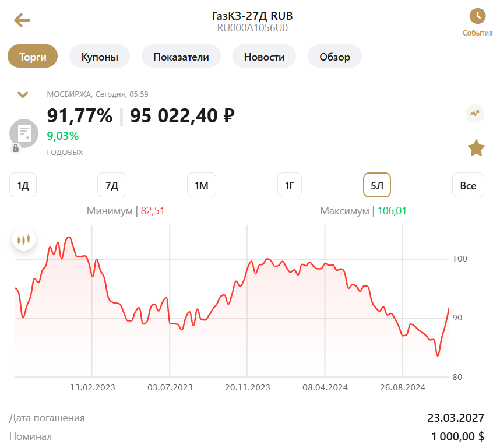The height and width of the screenshot is (448, 493).
Task: Switch to the Купоны tab
Action: [100, 57]
